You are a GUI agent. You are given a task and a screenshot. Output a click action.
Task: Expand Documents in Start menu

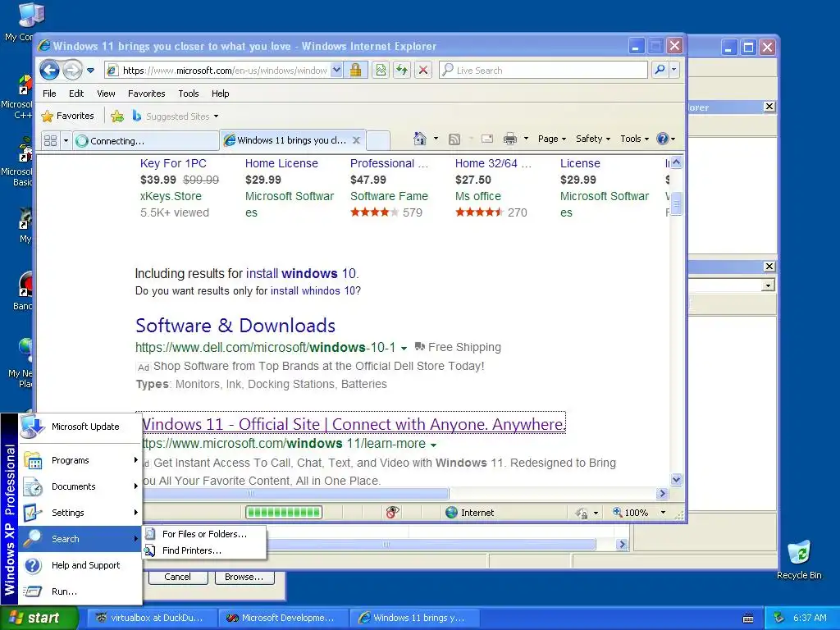click(x=80, y=486)
